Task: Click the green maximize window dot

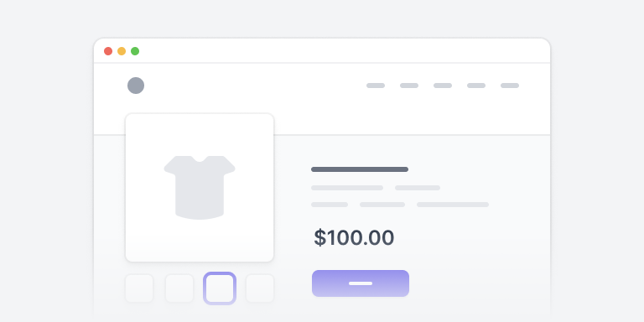Action: point(135,51)
